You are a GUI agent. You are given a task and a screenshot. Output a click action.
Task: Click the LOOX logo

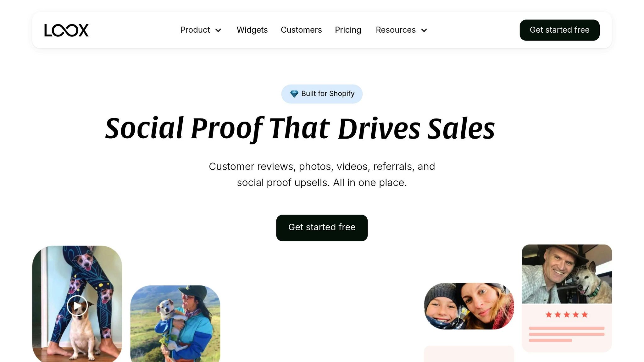(x=66, y=30)
